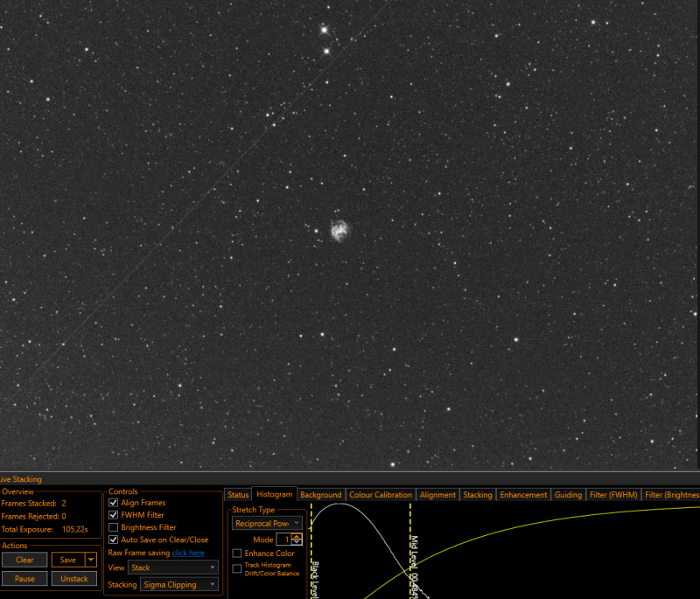Uncheck Auto Save on Clear/Close
700x599 pixels.
(114, 540)
